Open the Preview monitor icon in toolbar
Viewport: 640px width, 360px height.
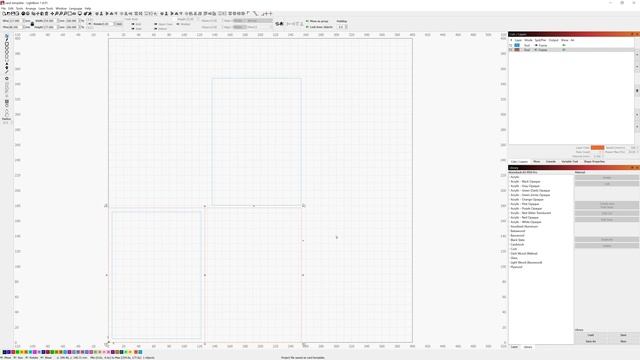[80, 13]
